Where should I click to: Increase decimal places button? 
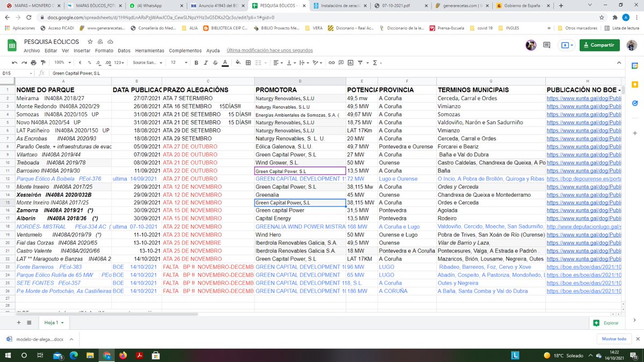pos(107,63)
